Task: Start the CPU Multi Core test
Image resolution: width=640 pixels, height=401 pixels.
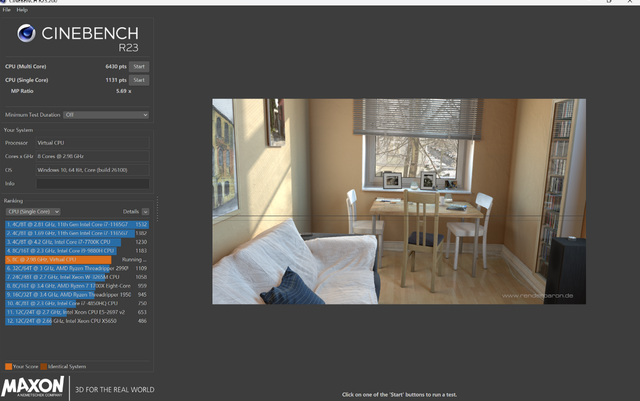Action: click(x=139, y=67)
